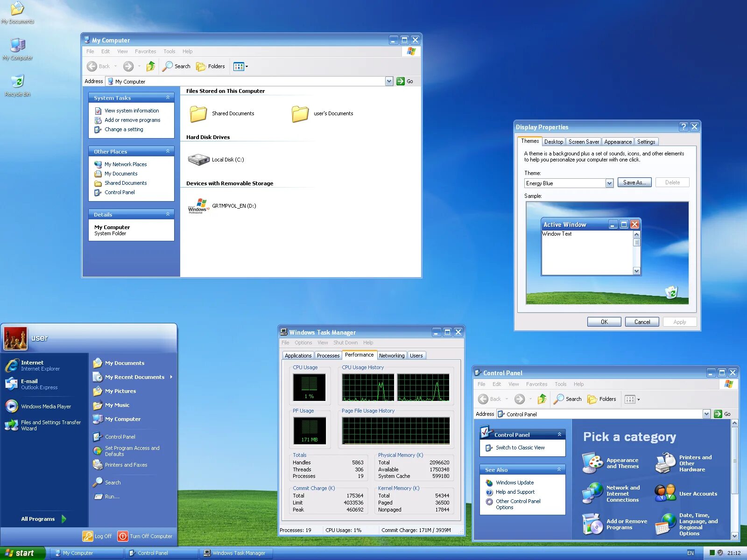The height and width of the screenshot is (560, 747).
Task: Open My Pictures in the Start menu
Action: coord(114,391)
